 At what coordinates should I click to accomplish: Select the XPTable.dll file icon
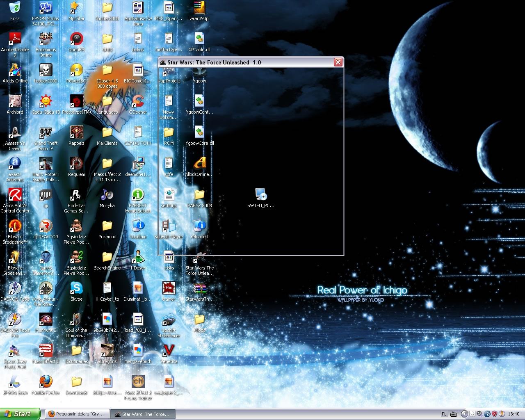(x=199, y=42)
